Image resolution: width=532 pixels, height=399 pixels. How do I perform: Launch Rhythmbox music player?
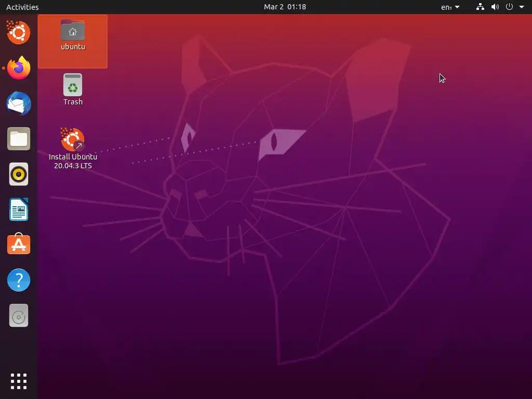point(19,175)
